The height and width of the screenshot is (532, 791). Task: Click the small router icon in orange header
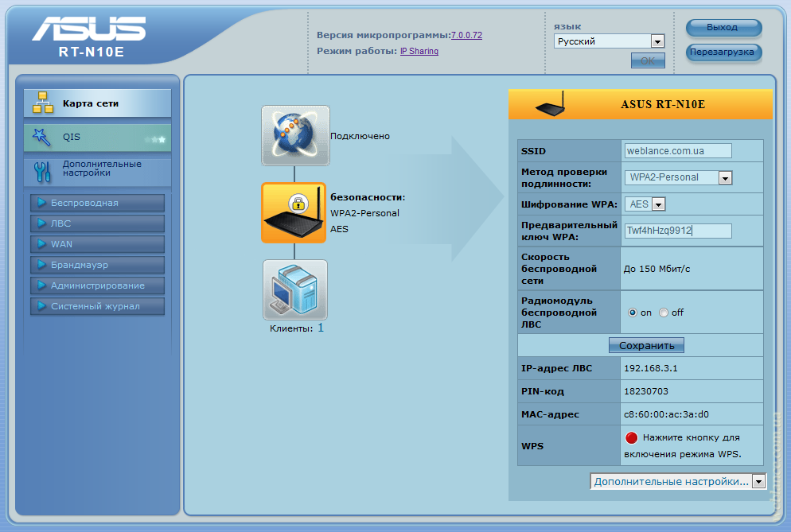coord(551,104)
